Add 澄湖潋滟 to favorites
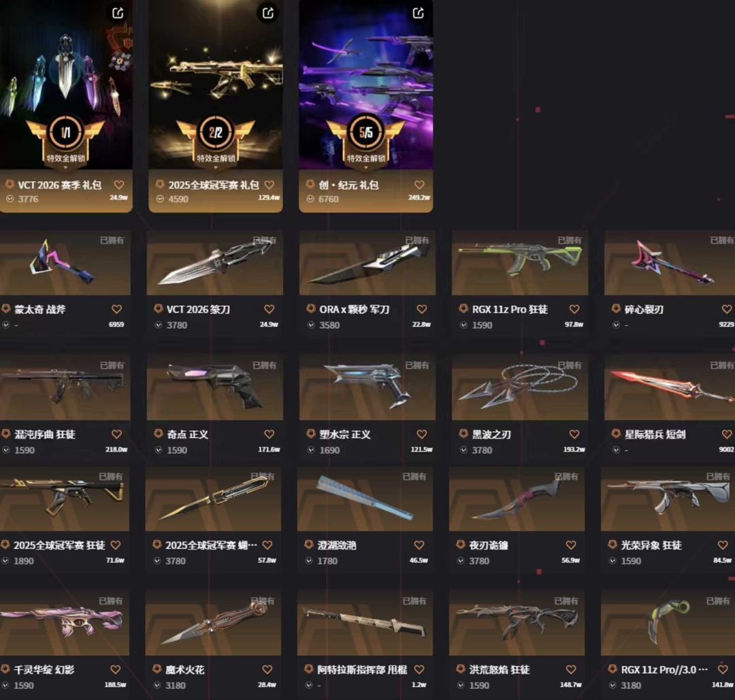This screenshot has height=700, width=735. pos(419,545)
